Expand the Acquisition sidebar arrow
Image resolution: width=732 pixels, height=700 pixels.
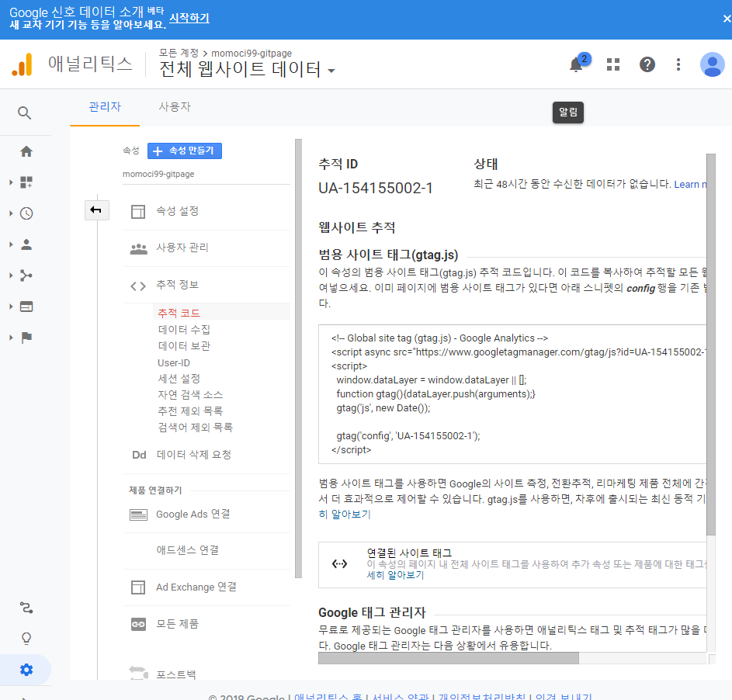(x=11, y=275)
